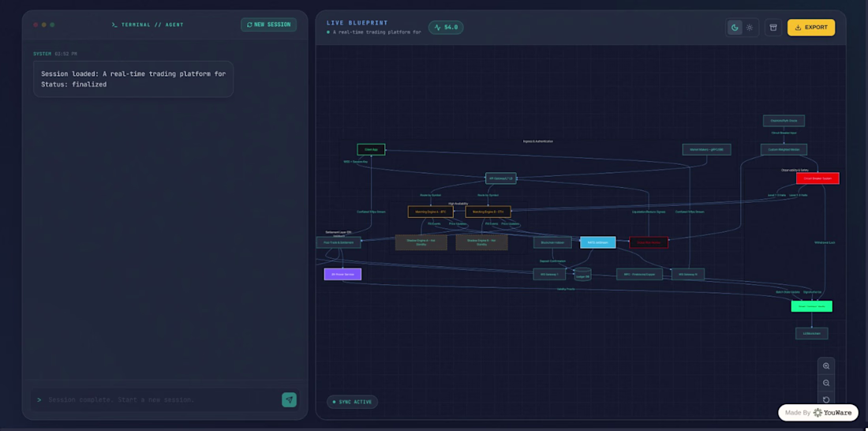Select the Client App node
Image resolution: width=868 pixels, height=431 pixels.
click(371, 149)
